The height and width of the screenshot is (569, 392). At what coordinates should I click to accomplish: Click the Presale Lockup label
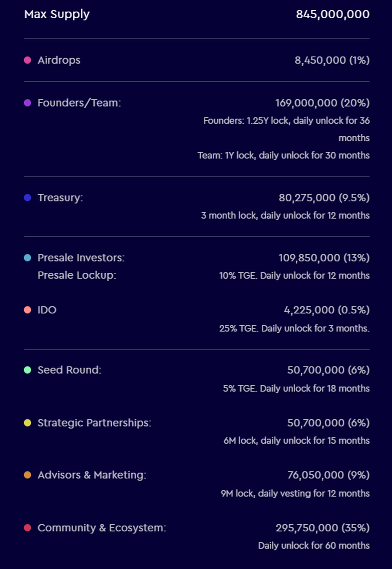point(77,275)
